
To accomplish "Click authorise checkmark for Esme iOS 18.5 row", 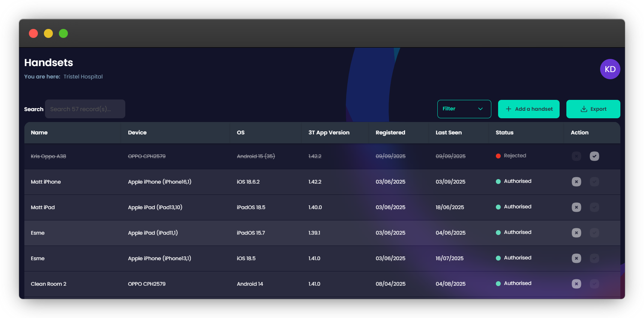I will (x=594, y=258).
